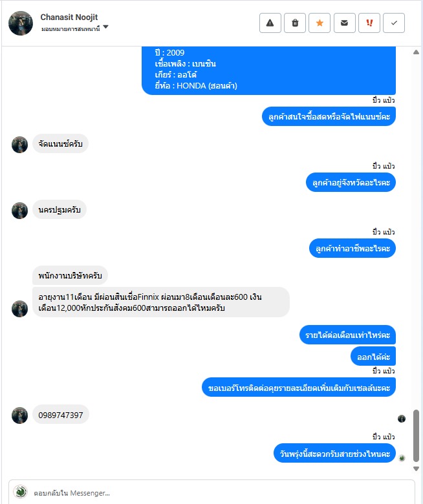Screen dimensions: 423x504
Task: Click the HONDA car details message bubble
Action: pos(268,70)
